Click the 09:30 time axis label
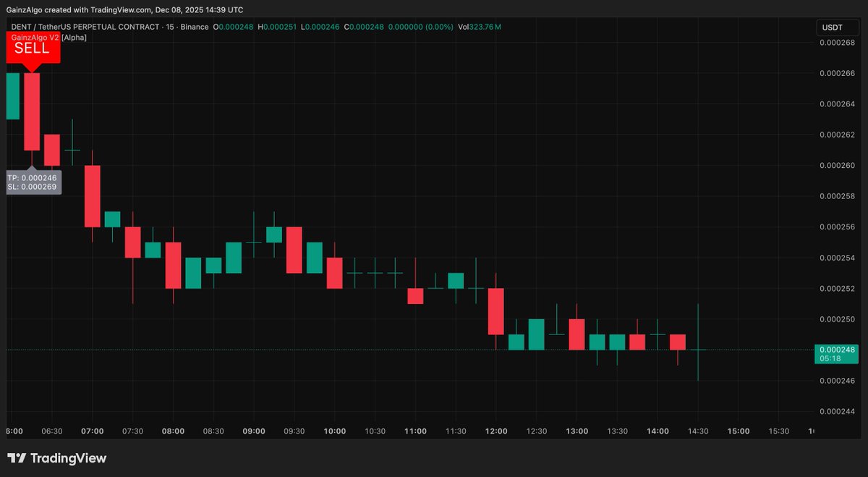The width and height of the screenshot is (868, 477). click(294, 431)
